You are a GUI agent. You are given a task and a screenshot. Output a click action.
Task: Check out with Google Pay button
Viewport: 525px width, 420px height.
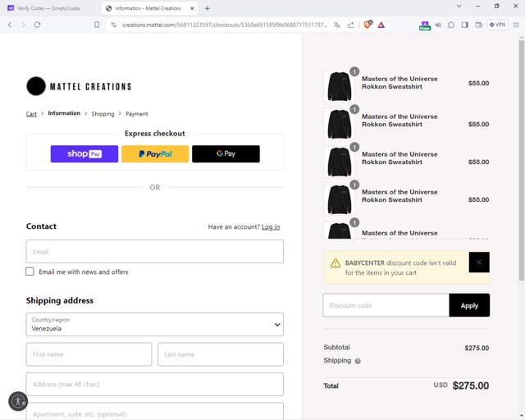226,154
